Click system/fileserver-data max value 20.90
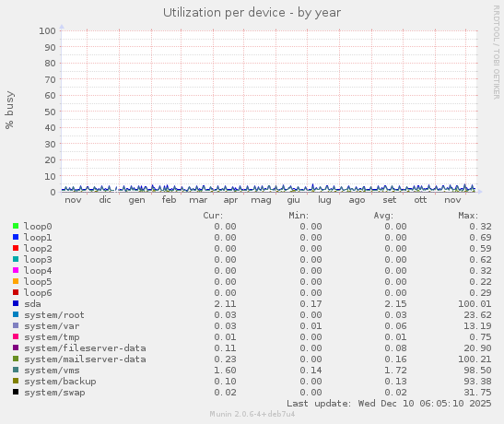504x424 pixels. 477,348
